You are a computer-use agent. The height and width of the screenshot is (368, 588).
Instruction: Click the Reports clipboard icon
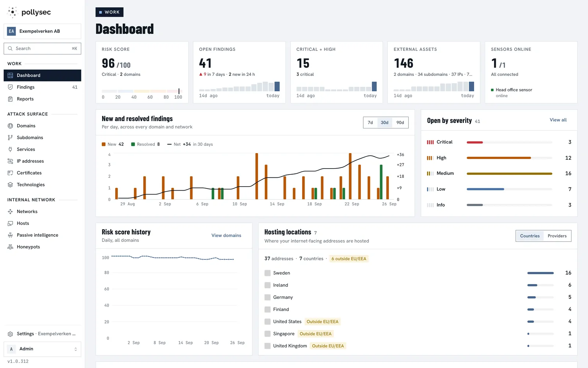(10, 99)
